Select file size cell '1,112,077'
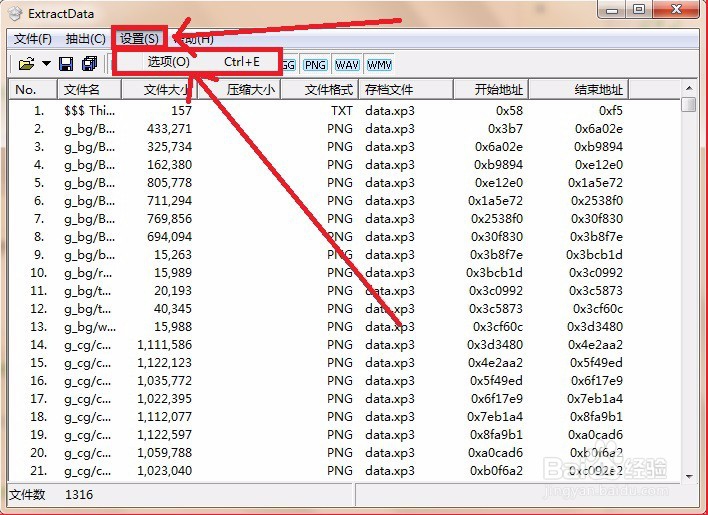The image size is (708, 515). [165, 417]
